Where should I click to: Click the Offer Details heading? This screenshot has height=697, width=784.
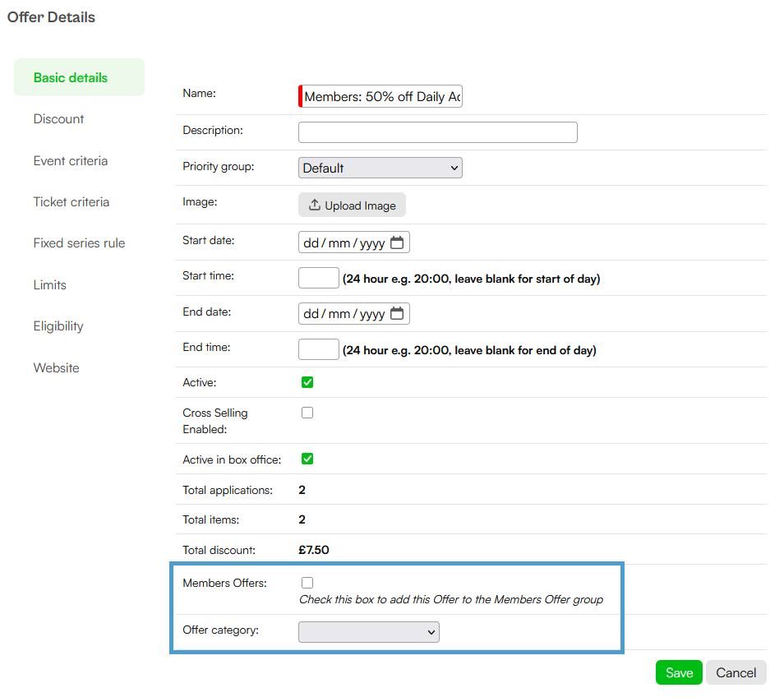(x=51, y=17)
